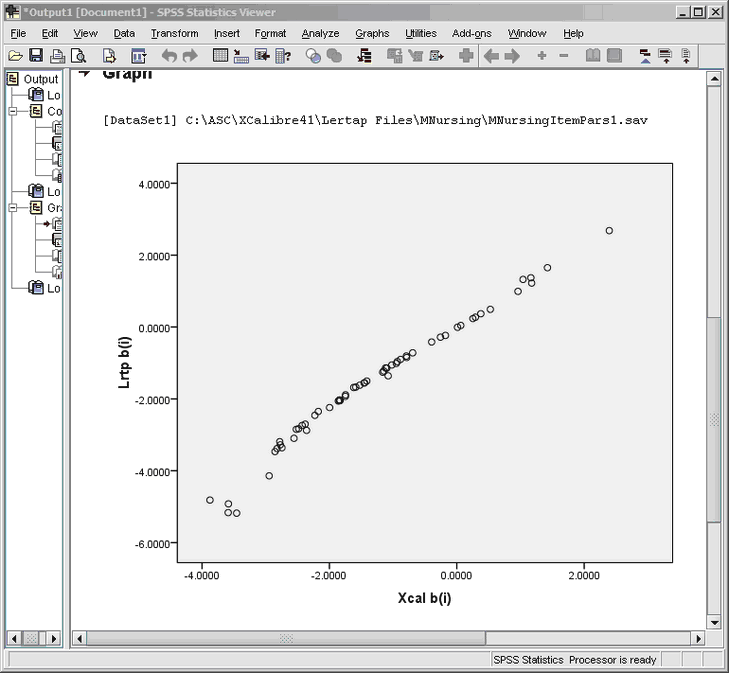
Task: Collapse the second outline node with the minus box
Action: tap(14, 111)
